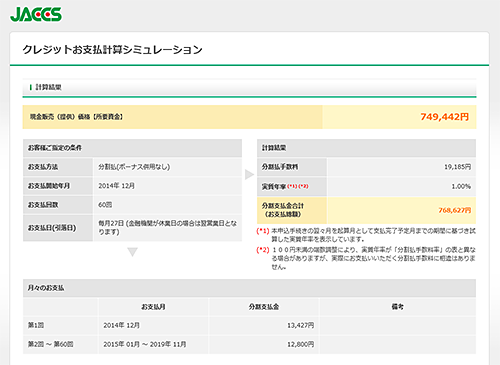This screenshot has width=500, height=365.
Task: Click the 12,800円 monthly payment amount
Action: point(301,344)
